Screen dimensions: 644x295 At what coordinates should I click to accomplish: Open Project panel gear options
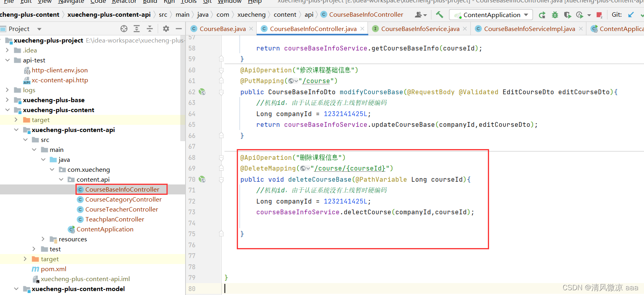tap(166, 29)
